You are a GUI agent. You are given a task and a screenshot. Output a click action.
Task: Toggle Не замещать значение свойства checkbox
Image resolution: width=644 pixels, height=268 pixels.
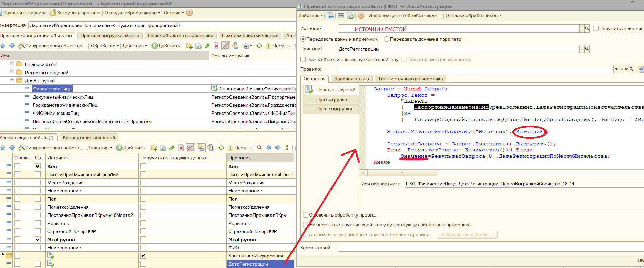pyautogui.click(x=306, y=225)
